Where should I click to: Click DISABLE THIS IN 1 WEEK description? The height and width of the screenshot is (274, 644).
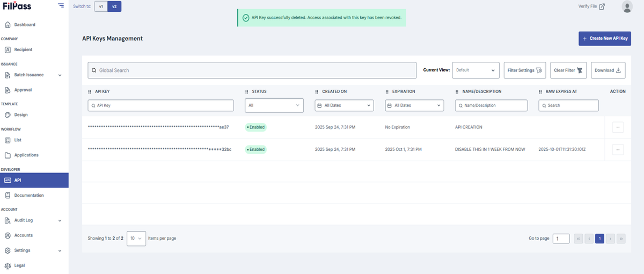(x=490, y=149)
